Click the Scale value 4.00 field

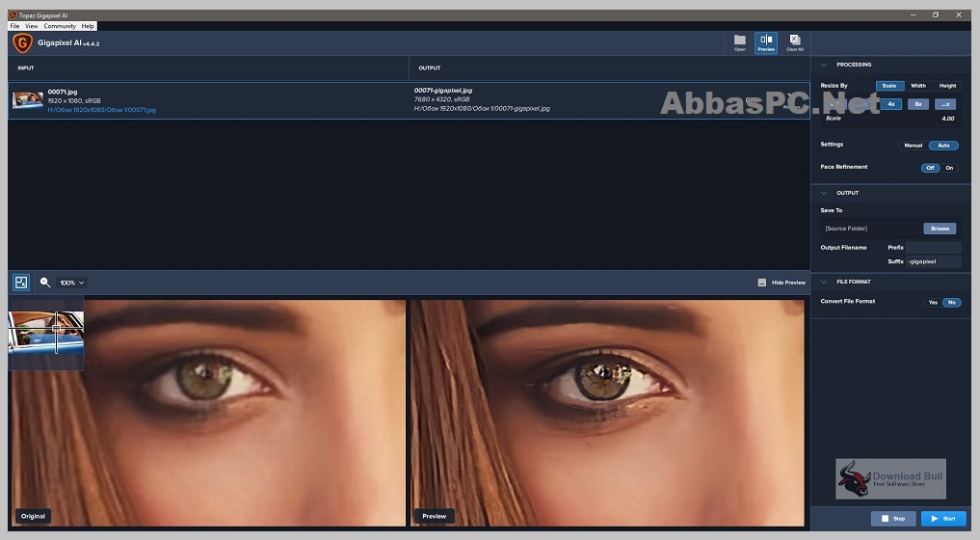948,119
